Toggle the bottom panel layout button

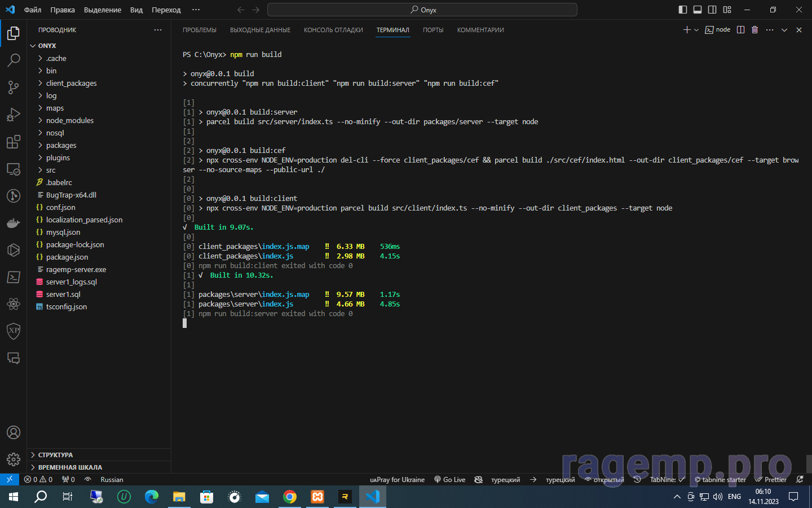698,10
